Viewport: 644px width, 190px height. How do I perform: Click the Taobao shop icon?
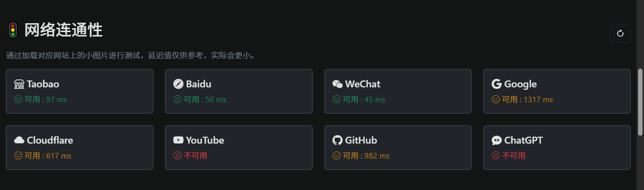(19, 84)
